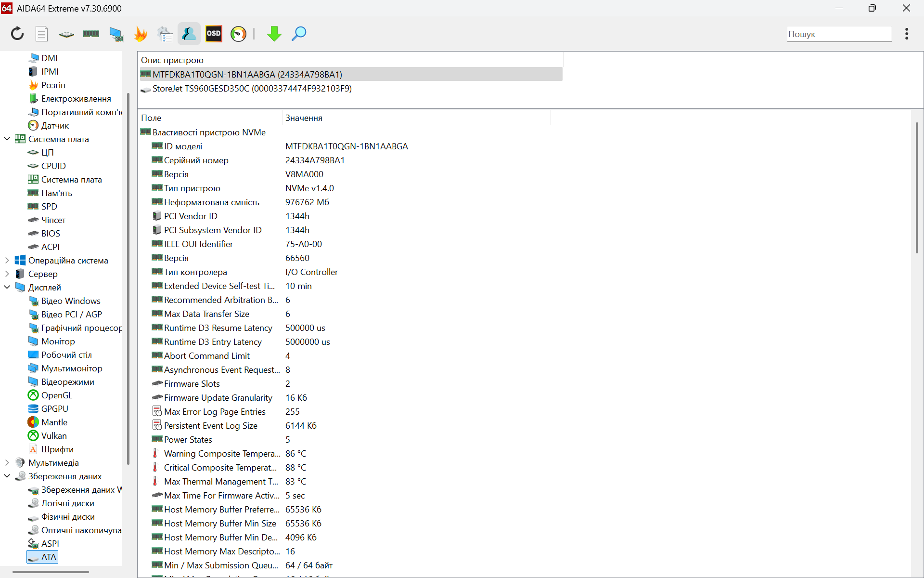Open the OSD panel icon

[x=214, y=34]
